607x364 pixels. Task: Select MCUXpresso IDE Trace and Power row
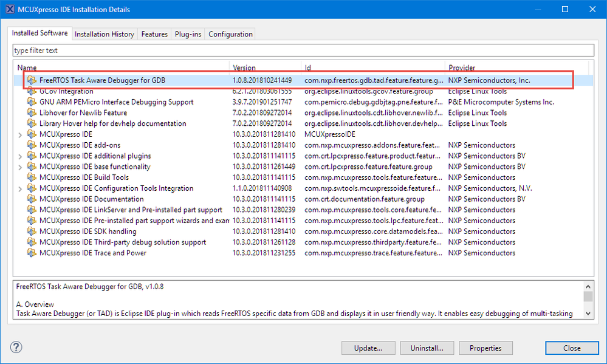tap(303, 253)
